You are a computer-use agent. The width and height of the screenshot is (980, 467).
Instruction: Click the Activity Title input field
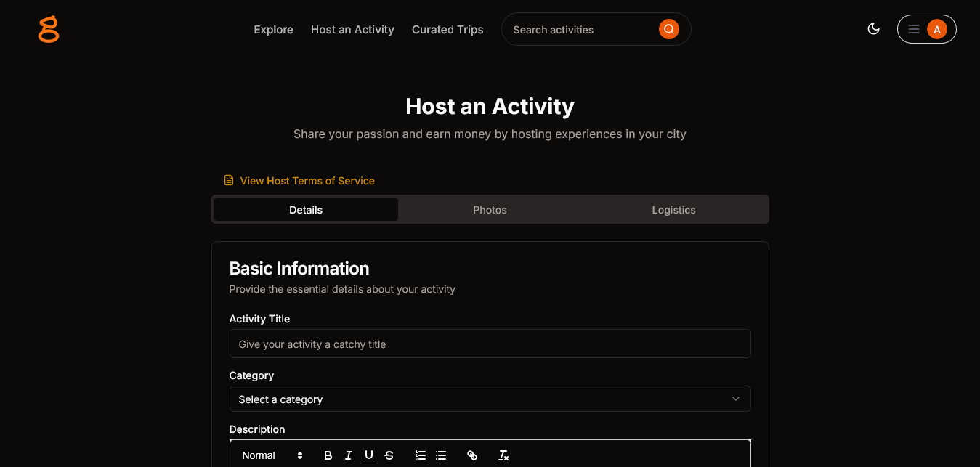pos(490,344)
